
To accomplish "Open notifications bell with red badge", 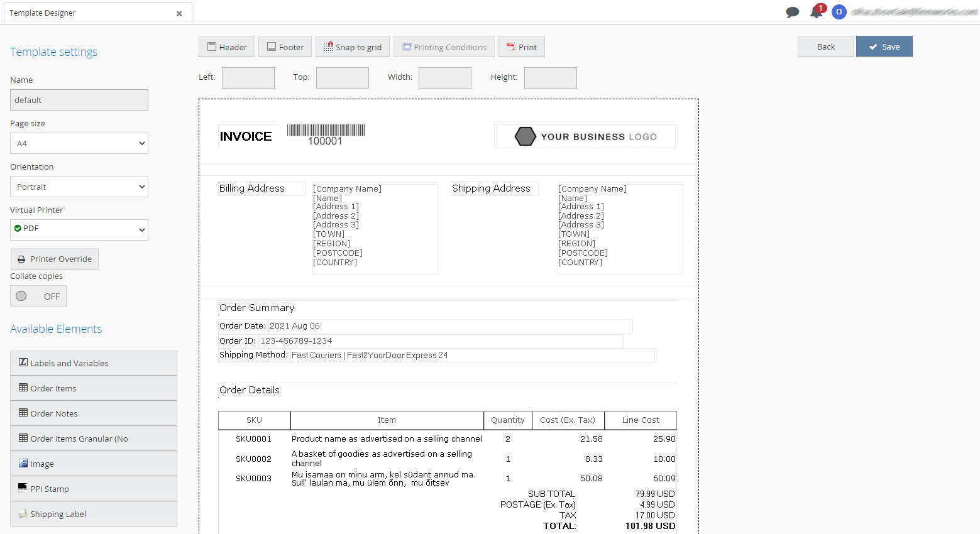I will click(x=817, y=11).
